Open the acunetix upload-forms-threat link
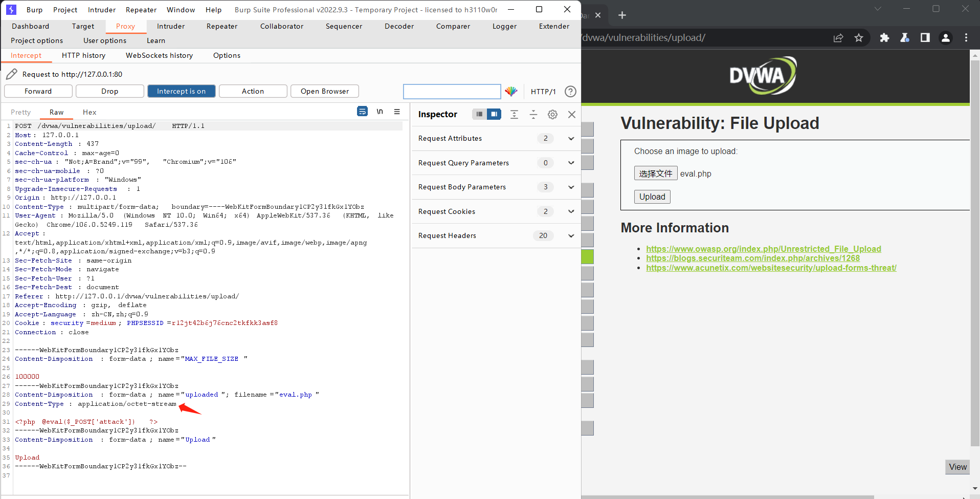Screen dimensions: 980x499 pyautogui.click(x=771, y=268)
